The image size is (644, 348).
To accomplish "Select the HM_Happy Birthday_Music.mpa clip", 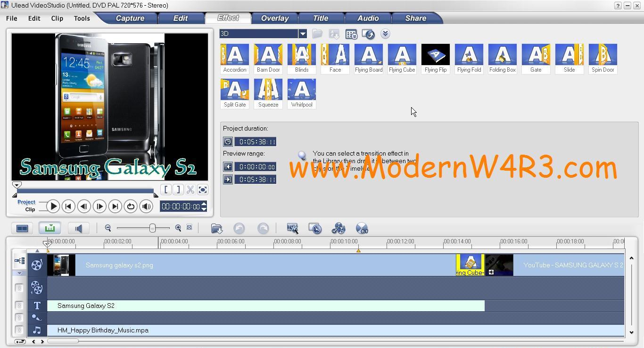I will pyautogui.click(x=336, y=330).
